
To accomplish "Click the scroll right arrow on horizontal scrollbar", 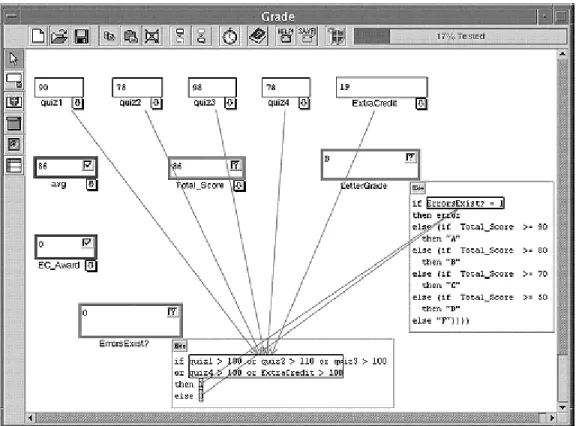I will [x=552, y=418].
